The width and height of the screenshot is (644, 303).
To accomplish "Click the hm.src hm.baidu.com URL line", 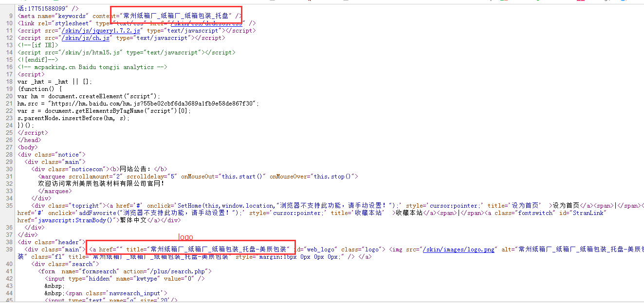I will click(138, 103).
